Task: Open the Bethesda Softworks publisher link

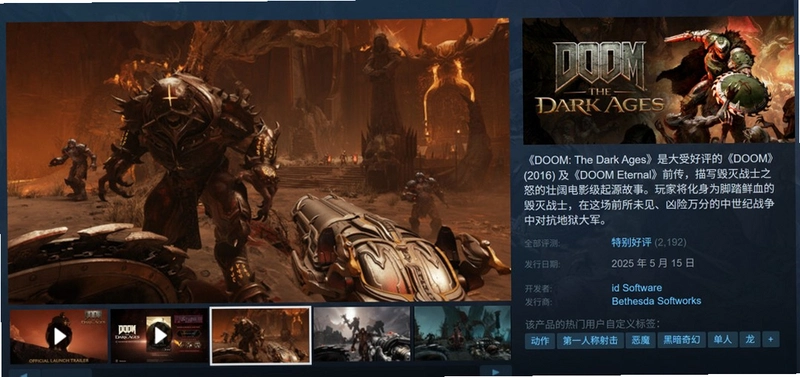Action: coord(656,301)
